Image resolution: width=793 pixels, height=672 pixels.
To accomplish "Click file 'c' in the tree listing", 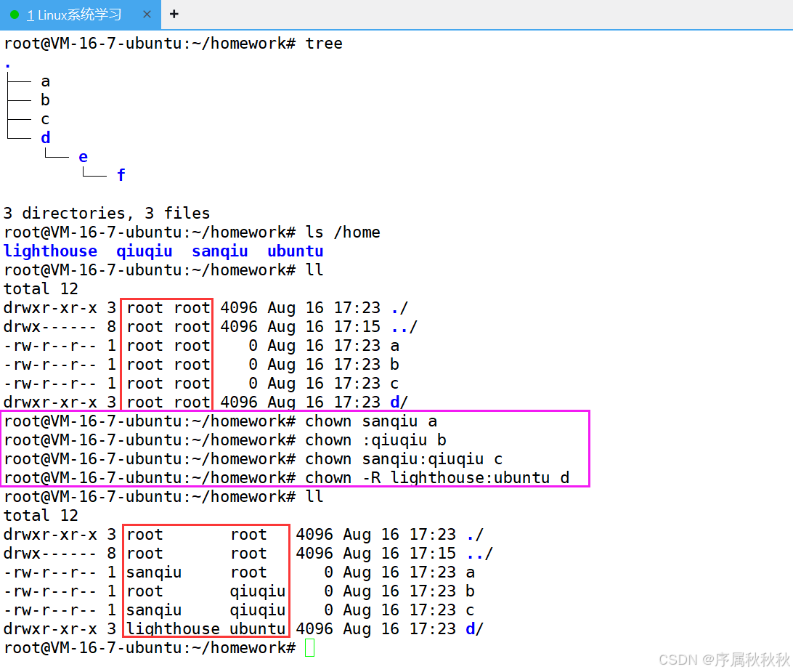I will coord(46,119).
